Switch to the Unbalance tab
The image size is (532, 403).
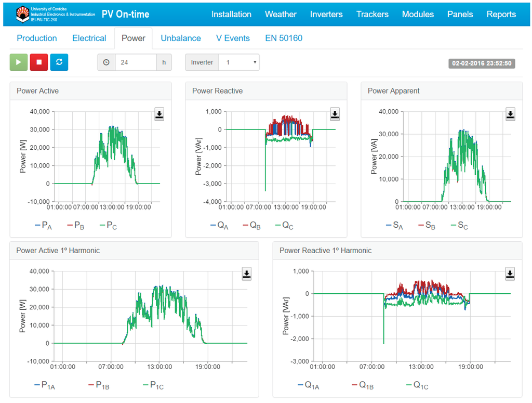pos(181,38)
